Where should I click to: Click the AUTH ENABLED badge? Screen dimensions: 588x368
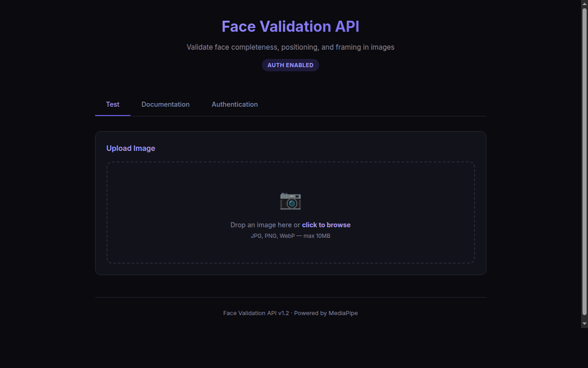290,65
